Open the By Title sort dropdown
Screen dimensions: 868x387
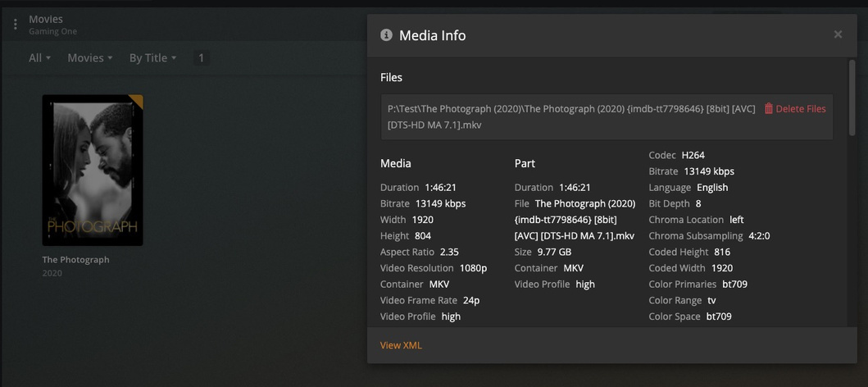click(x=152, y=58)
